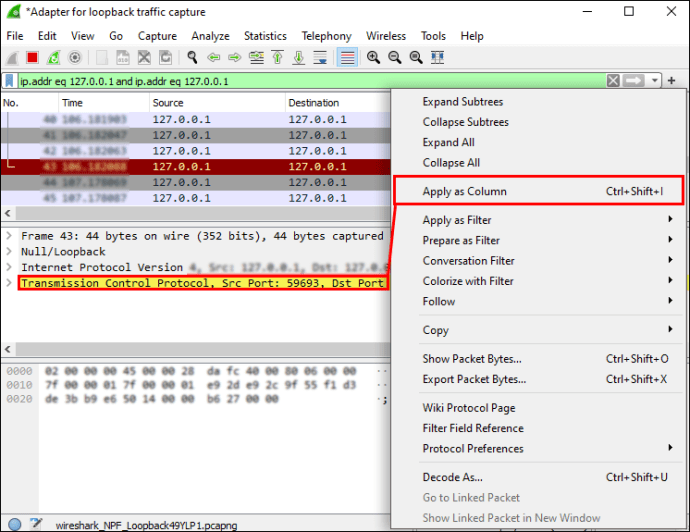Image resolution: width=690 pixels, height=532 pixels.
Task: Open Colorize with Filter submenu
Action: point(539,281)
